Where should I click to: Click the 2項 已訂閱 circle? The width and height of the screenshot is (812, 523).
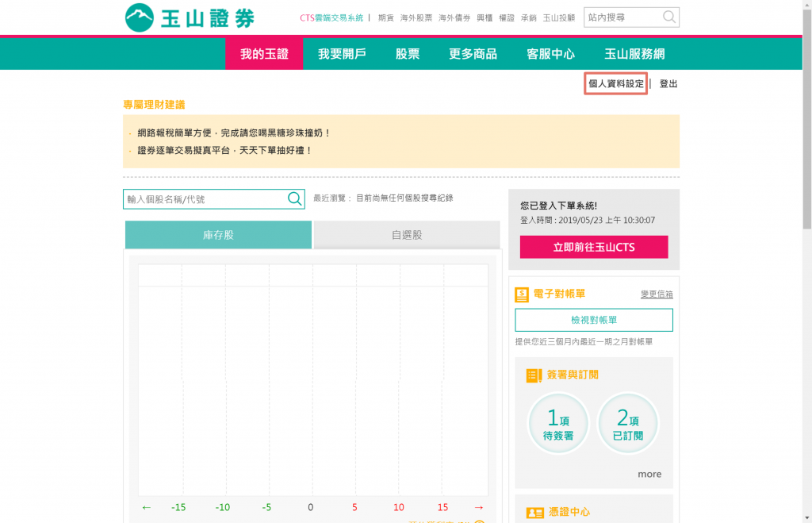[628, 424]
